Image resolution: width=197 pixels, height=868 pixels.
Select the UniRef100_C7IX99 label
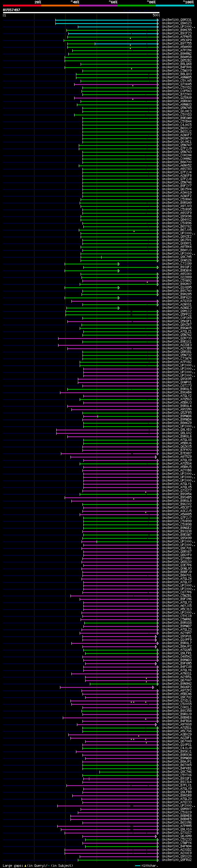pyautogui.click(x=176, y=264)
